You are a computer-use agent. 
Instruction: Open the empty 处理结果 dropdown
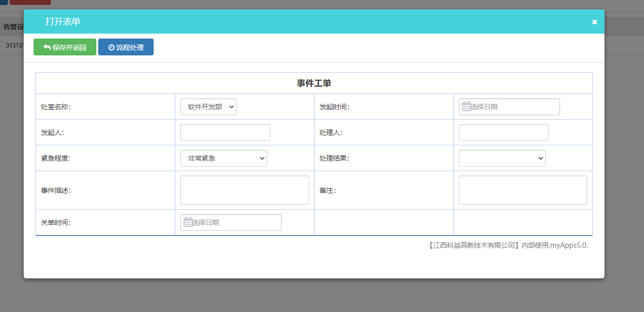[x=502, y=158]
